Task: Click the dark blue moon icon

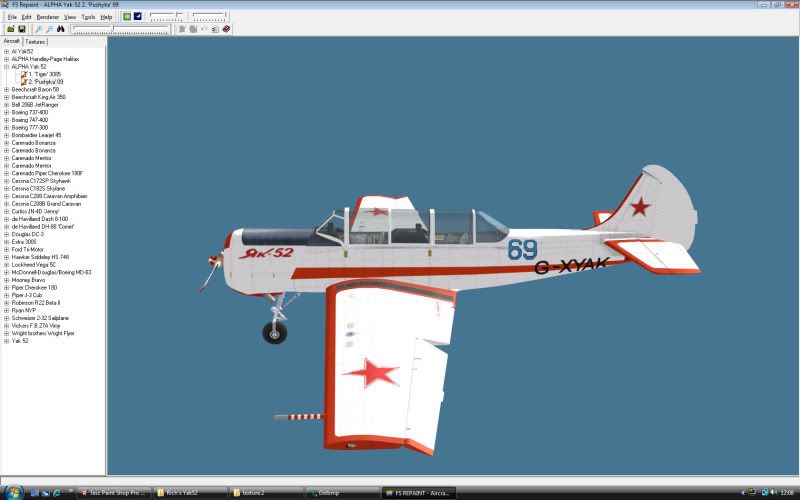Action: click(x=138, y=16)
